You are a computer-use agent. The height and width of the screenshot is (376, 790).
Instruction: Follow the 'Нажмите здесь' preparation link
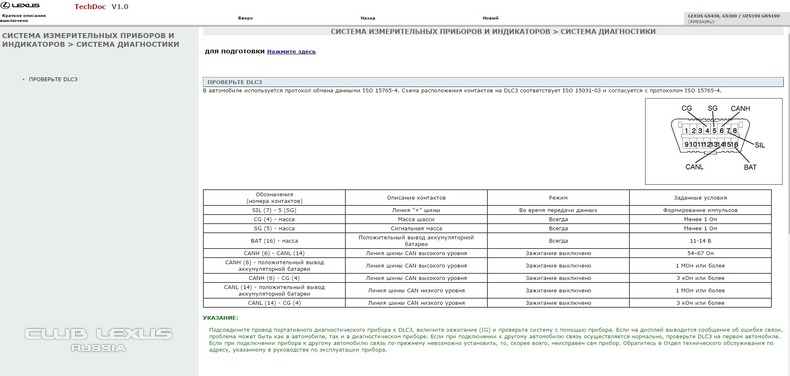[x=291, y=51]
